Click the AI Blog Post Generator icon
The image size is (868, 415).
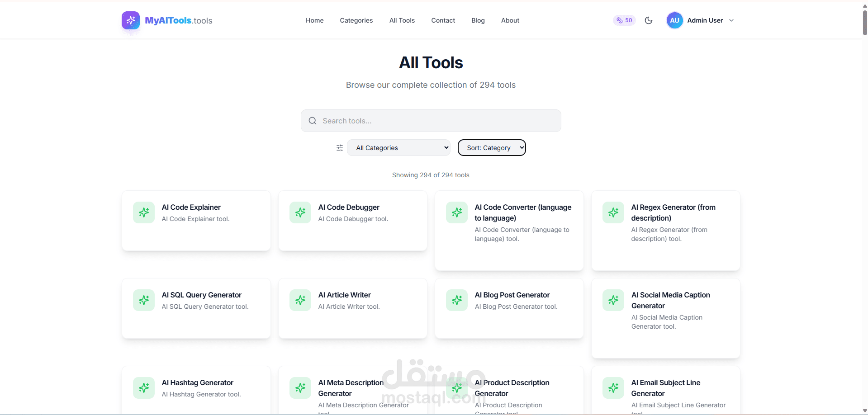point(456,300)
